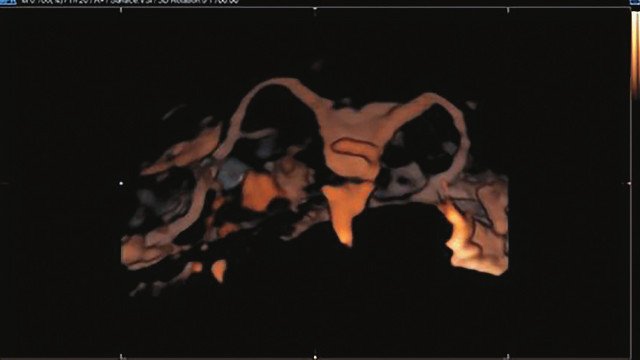Screen dimensions: 640x360
Task: Click the small orange patch at the bottom left
Action: tap(219, 270)
